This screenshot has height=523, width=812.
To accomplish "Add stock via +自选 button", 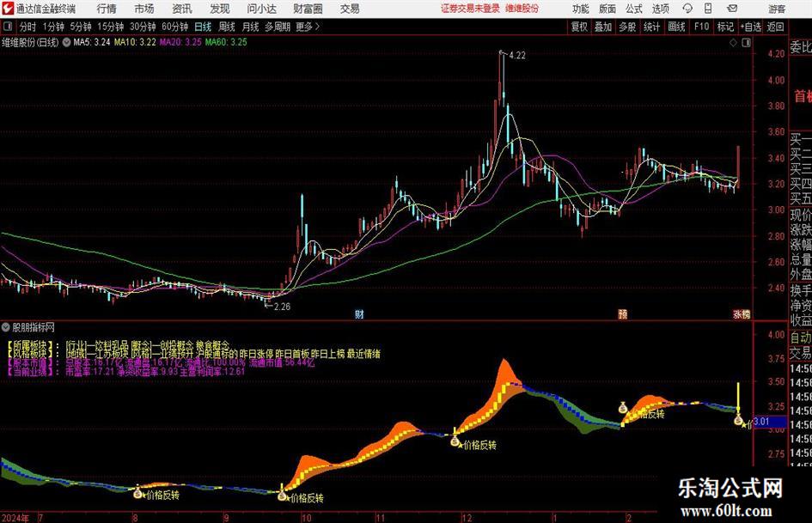I will [750, 27].
